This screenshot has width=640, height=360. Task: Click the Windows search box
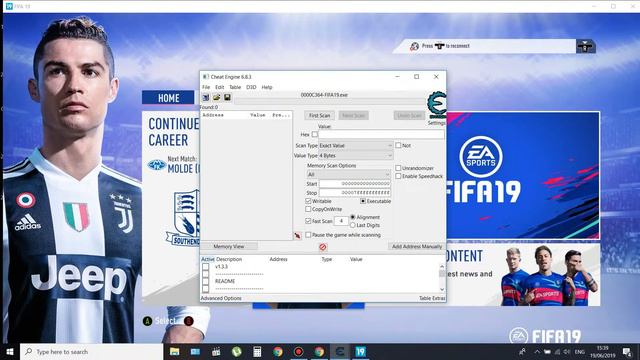coord(92,351)
